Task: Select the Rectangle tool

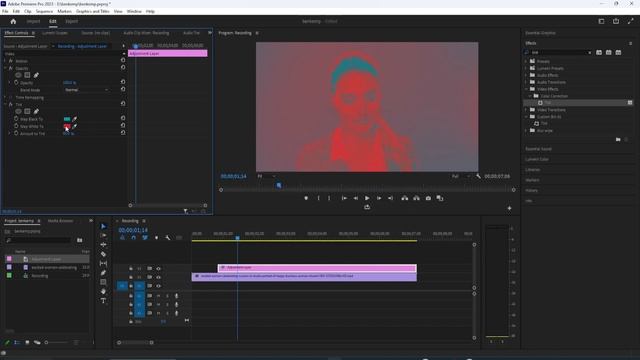Action: (103, 282)
